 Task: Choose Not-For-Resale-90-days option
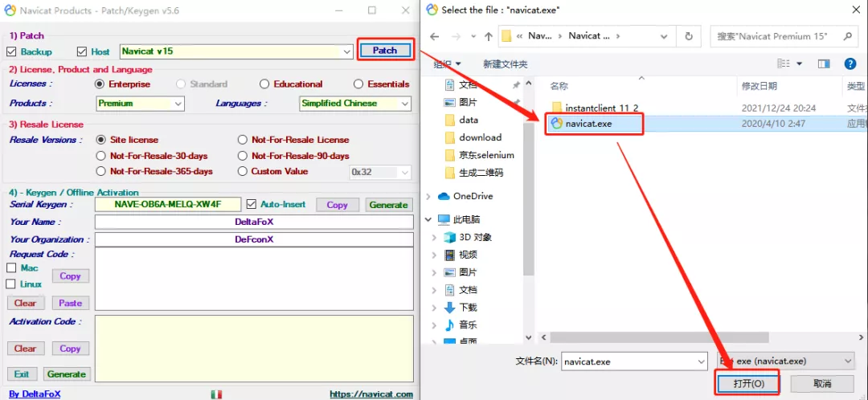point(243,156)
